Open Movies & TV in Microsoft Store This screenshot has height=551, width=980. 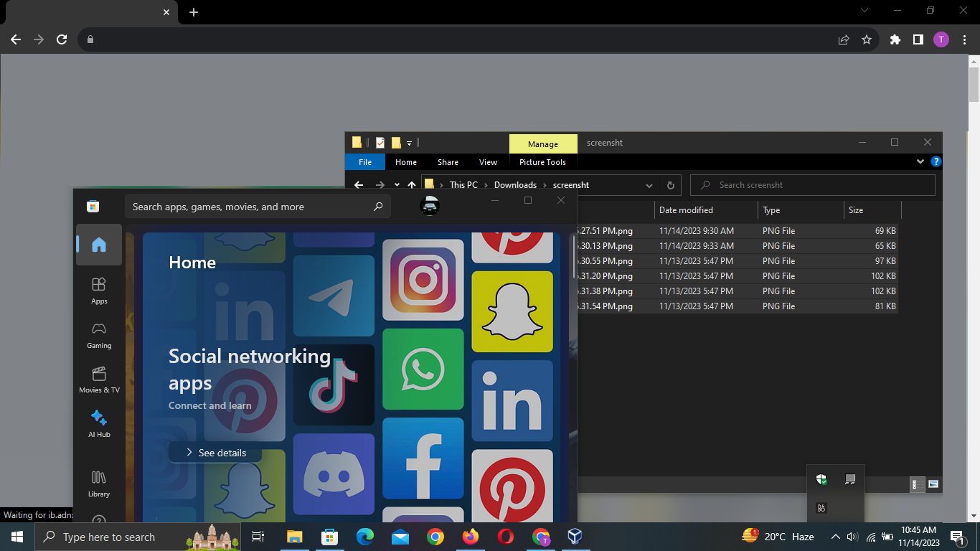click(99, 380)
